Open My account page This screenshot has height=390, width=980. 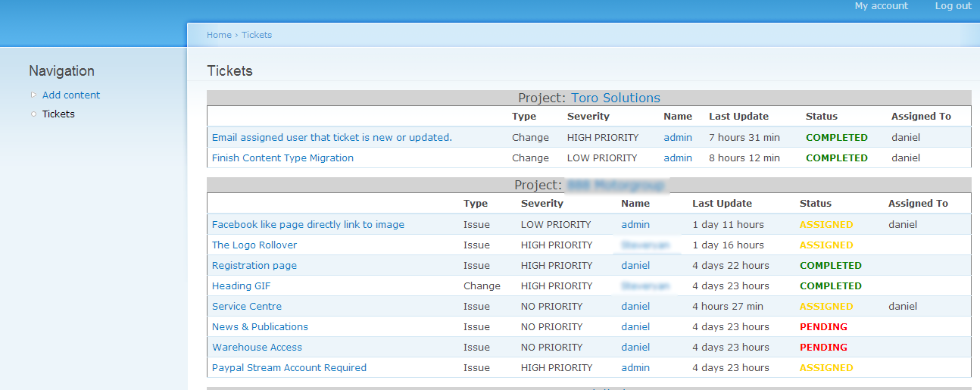pyautogui.click(x=881, y=6)
